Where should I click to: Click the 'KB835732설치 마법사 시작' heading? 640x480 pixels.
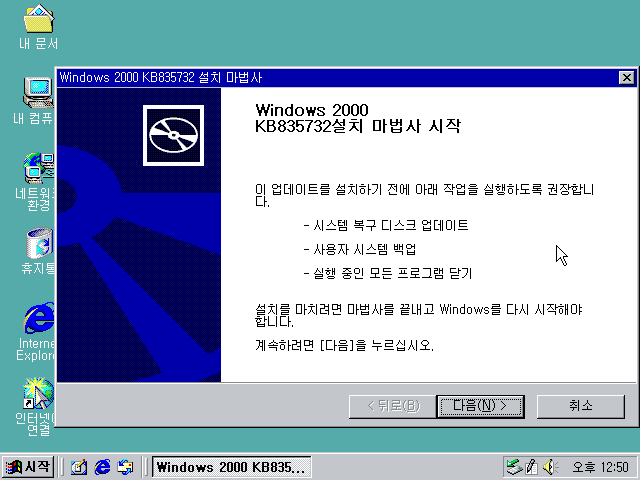pos(358,126)
